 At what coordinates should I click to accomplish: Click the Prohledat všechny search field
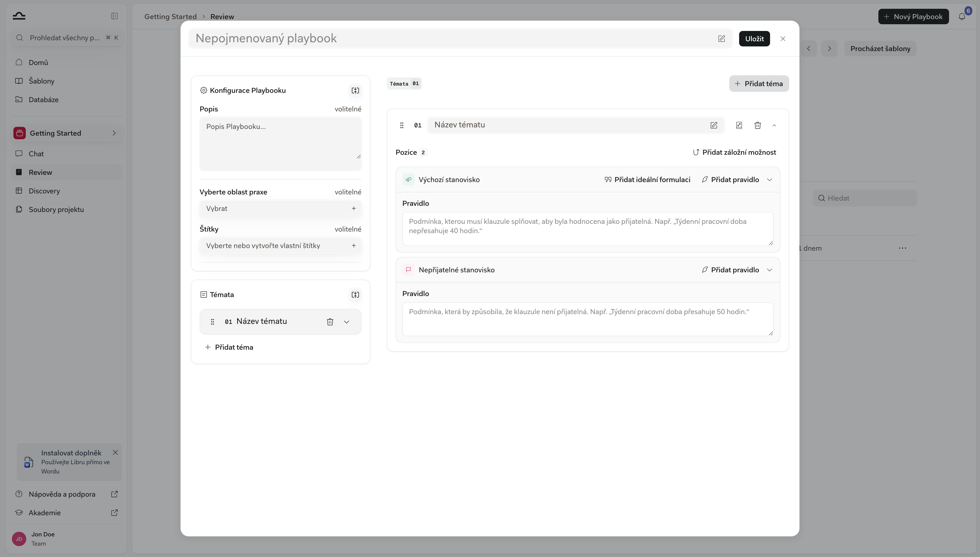tap(67, 37)
